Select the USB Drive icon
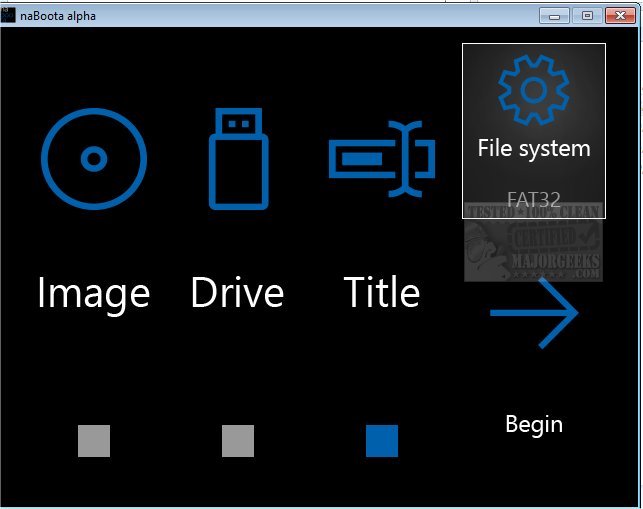The image size is (643, 509). tap(239, 159)
